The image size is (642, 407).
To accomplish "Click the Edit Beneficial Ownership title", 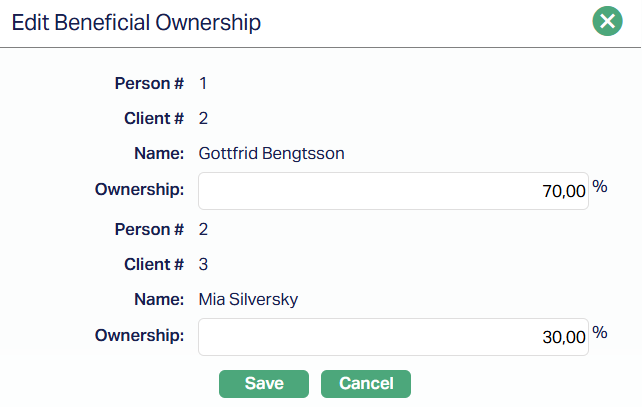I will click(136, 23).
